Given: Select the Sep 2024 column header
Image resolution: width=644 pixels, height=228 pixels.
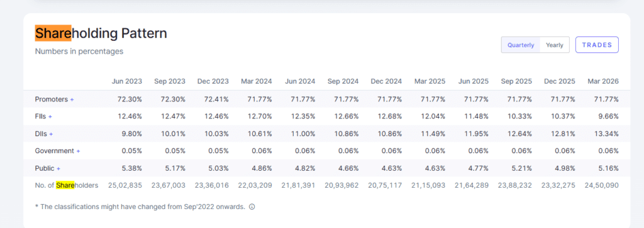Looking at the screenshot, I should [x=343, y=81].
